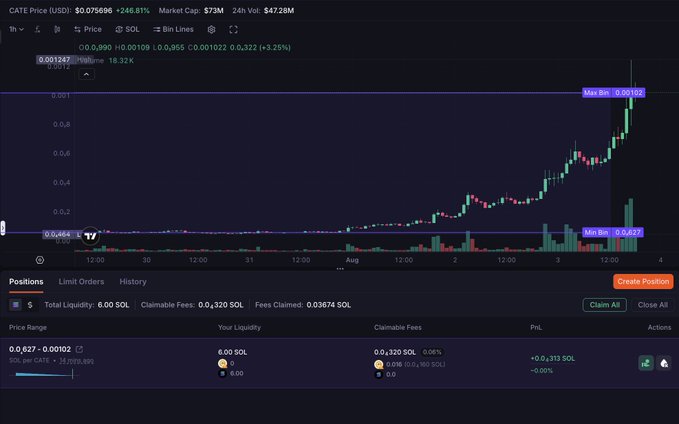Click the Max Bin 0.00102 label
The height and width of the screenshot is (424, 679).
click(x=614, y=93)
